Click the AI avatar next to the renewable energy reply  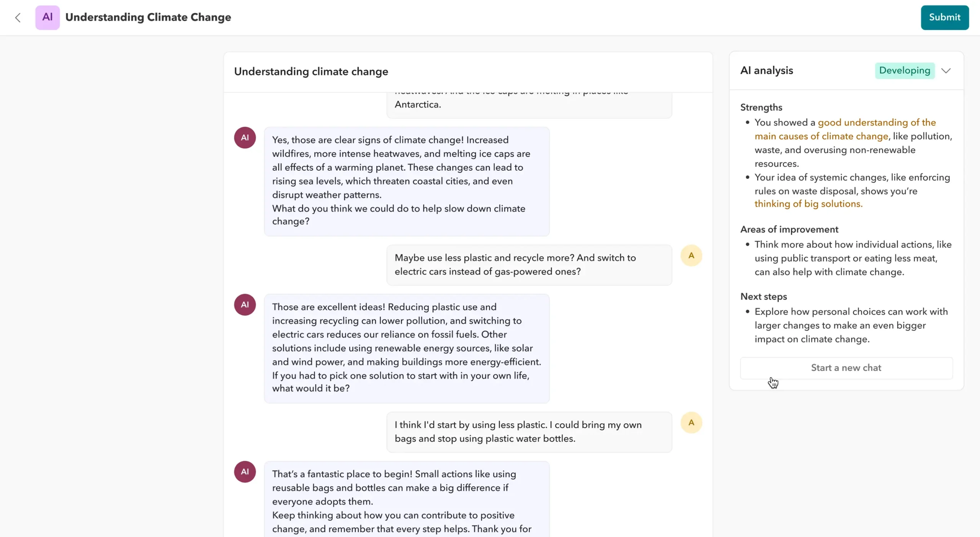point(245,305)
